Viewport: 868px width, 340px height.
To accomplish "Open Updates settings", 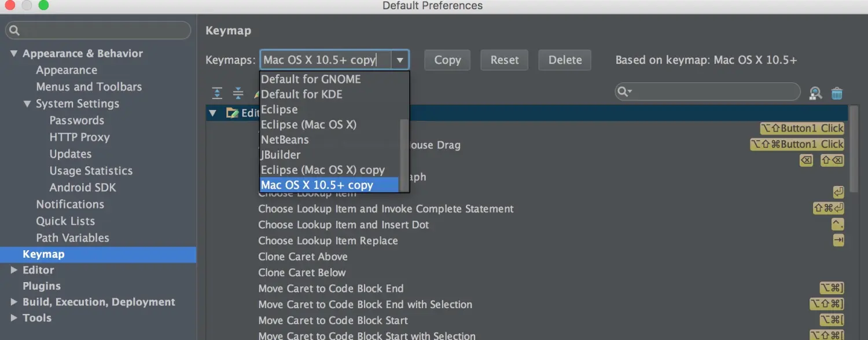I will coord(71,154).
